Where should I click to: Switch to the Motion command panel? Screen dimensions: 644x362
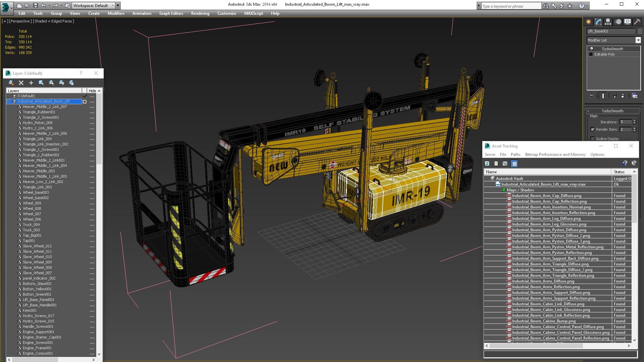[618, 22]
